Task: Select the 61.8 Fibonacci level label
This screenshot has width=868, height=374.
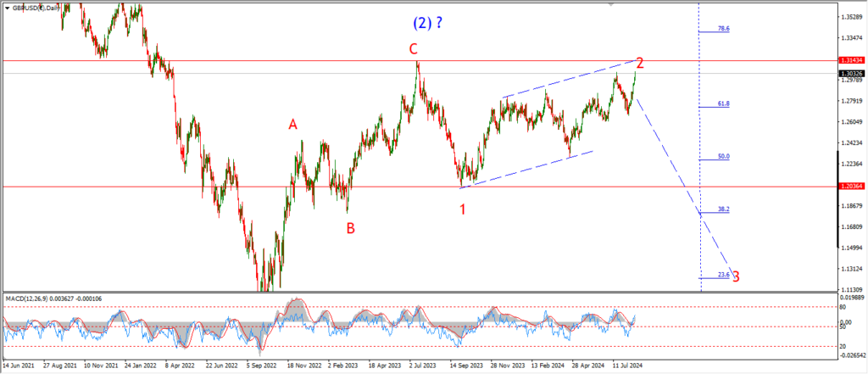Action: (x=723, y=103)
